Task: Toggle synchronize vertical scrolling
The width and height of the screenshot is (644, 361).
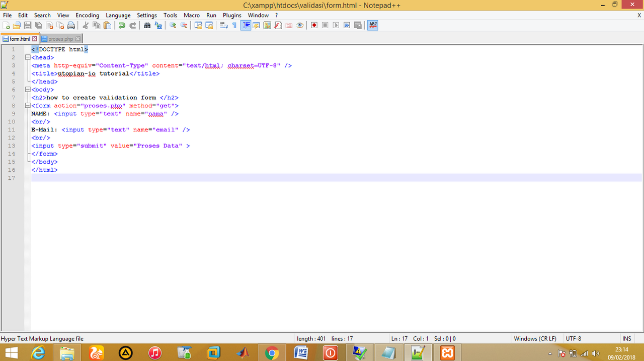Action: pos(199,25)
